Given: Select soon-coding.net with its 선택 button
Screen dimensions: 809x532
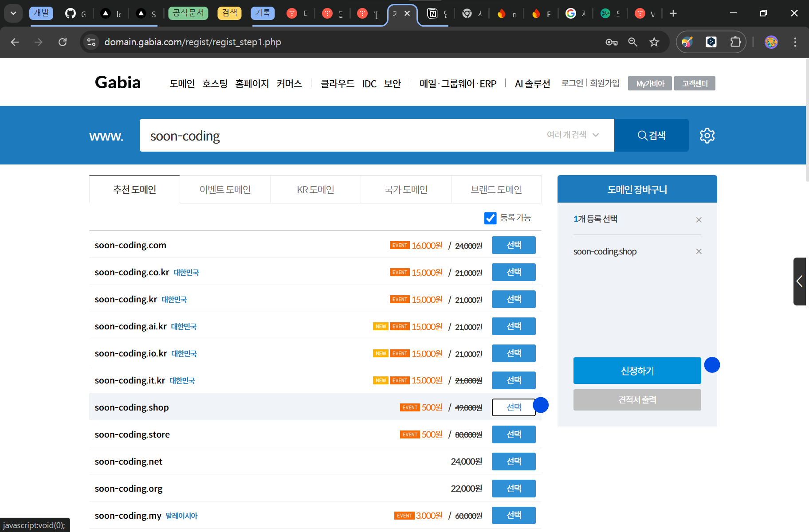Looking at the screenshot, I should [x=514, y=462].
